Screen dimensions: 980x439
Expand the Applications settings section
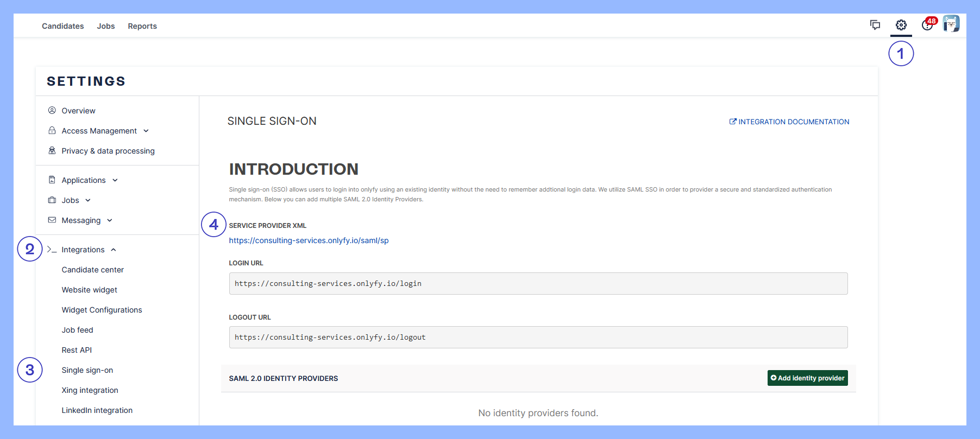point(89,180)
